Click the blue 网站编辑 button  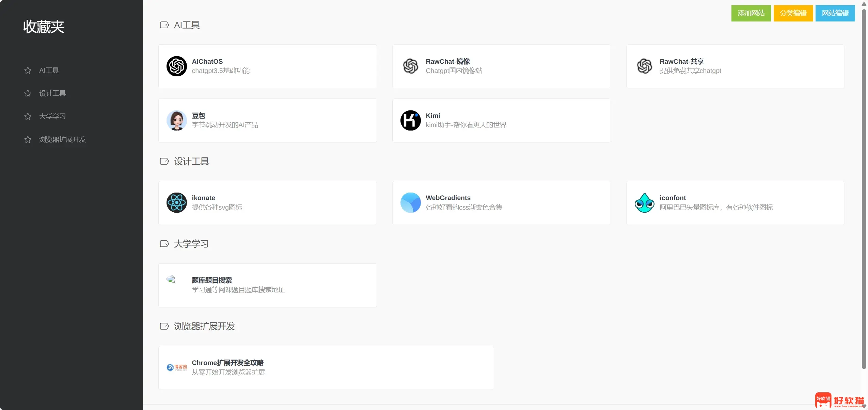coord(835,13)
